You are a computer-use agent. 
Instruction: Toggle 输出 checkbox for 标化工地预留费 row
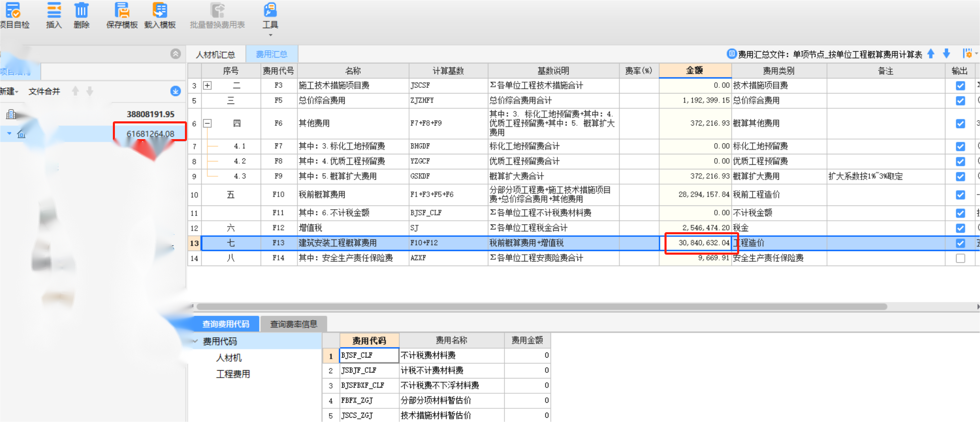tap(960, 146)
